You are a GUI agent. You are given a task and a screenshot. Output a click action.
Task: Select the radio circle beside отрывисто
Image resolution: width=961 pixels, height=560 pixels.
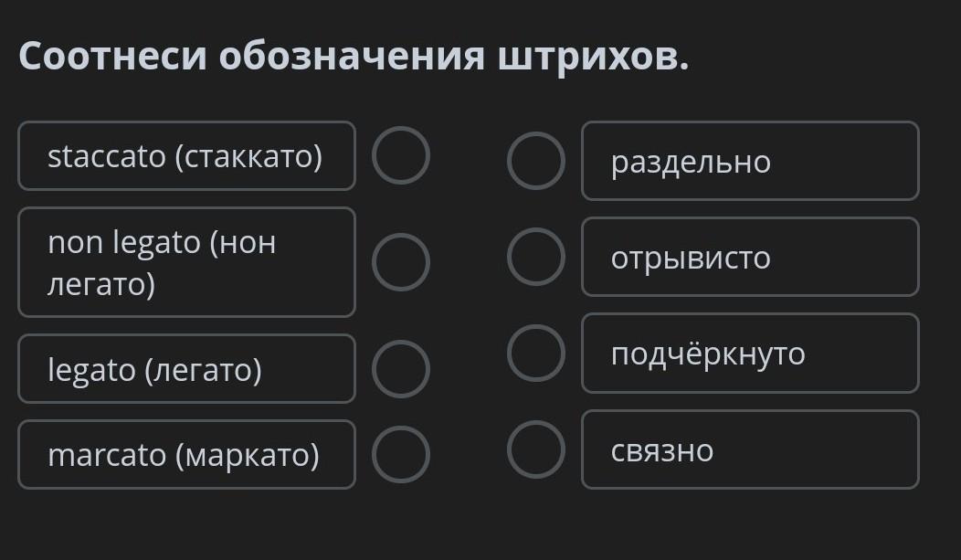535,257
